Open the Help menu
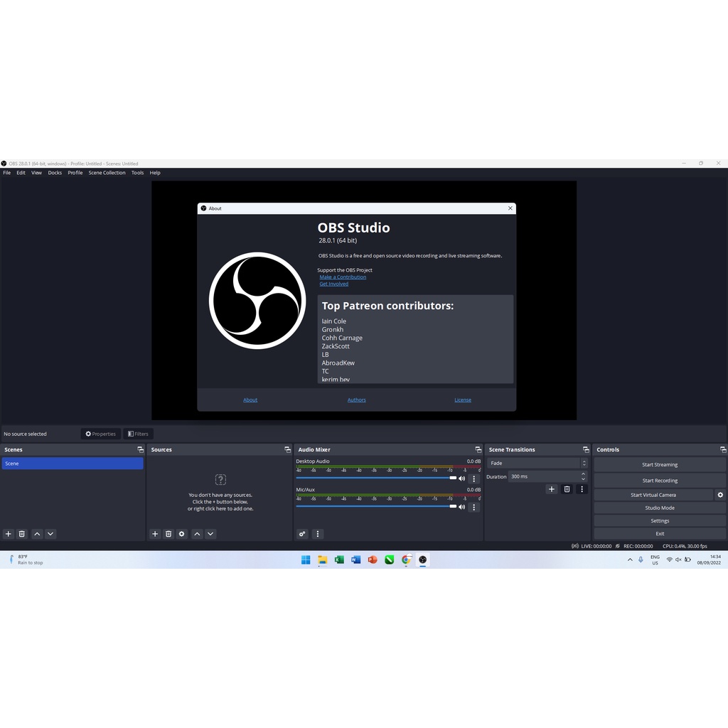Image resolution: width=728 pixels, height=728 pixels. (155, 173)
